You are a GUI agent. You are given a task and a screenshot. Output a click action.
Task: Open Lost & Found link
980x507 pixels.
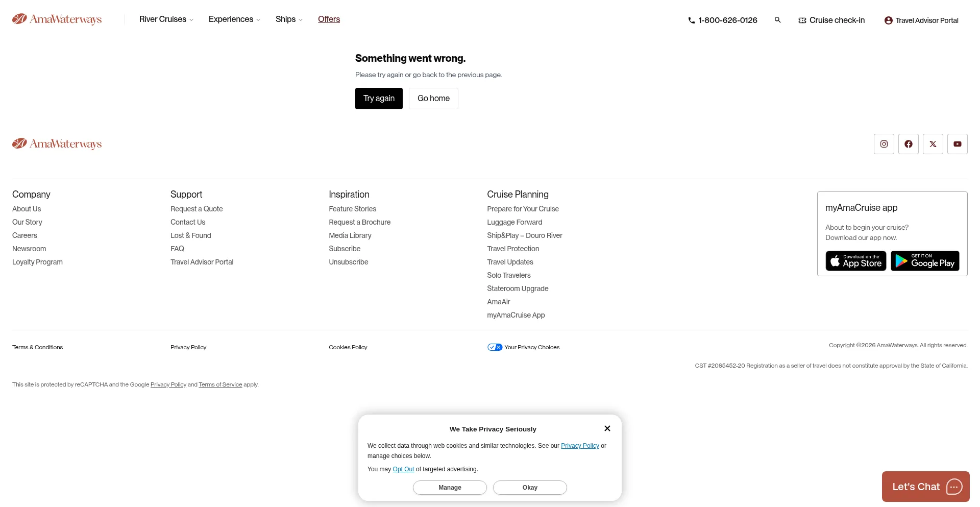pos(191,235)
